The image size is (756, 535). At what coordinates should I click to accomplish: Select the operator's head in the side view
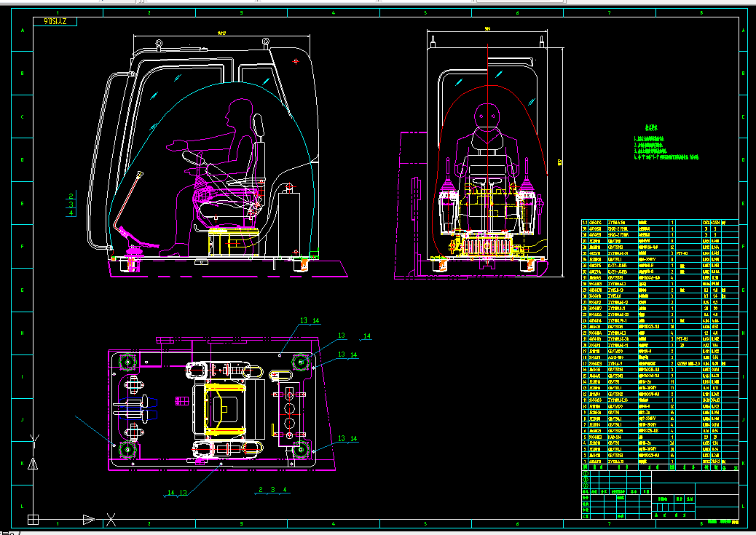pos(240,112)
